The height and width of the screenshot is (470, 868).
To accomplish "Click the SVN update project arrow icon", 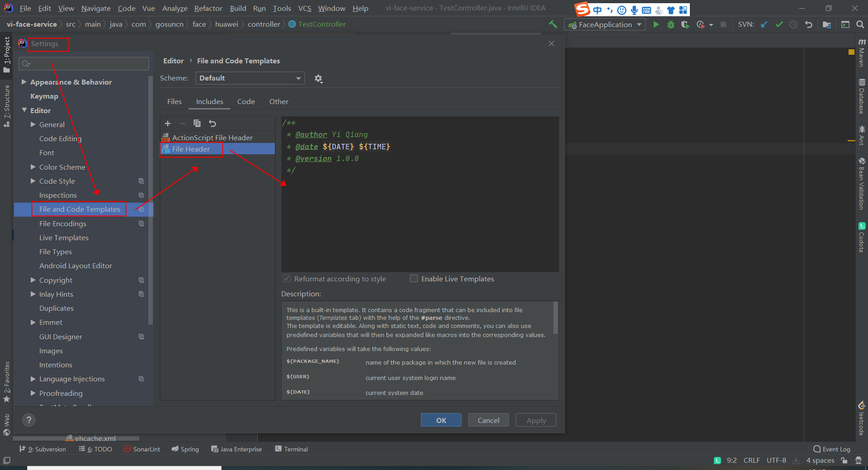I will pos(764,24).
